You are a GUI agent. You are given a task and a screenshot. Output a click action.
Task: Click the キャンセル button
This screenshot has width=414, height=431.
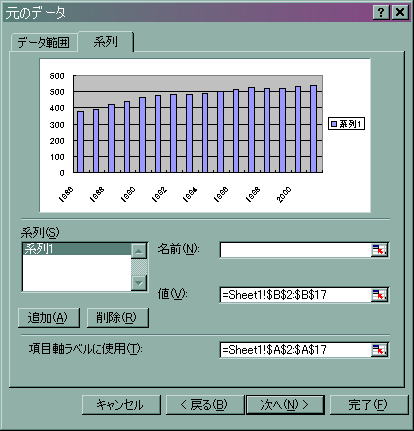(121, 405)
